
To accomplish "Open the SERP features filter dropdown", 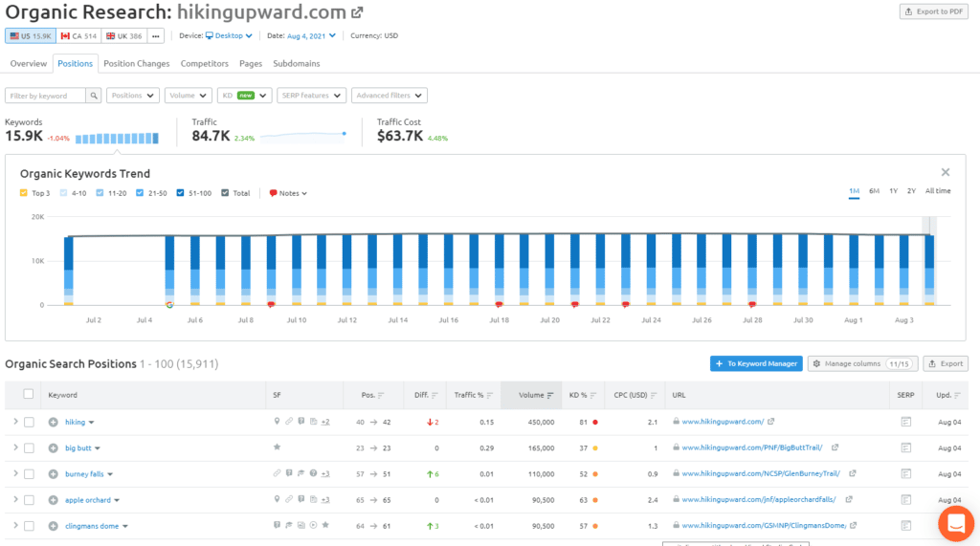I will (x=311, y=96).
